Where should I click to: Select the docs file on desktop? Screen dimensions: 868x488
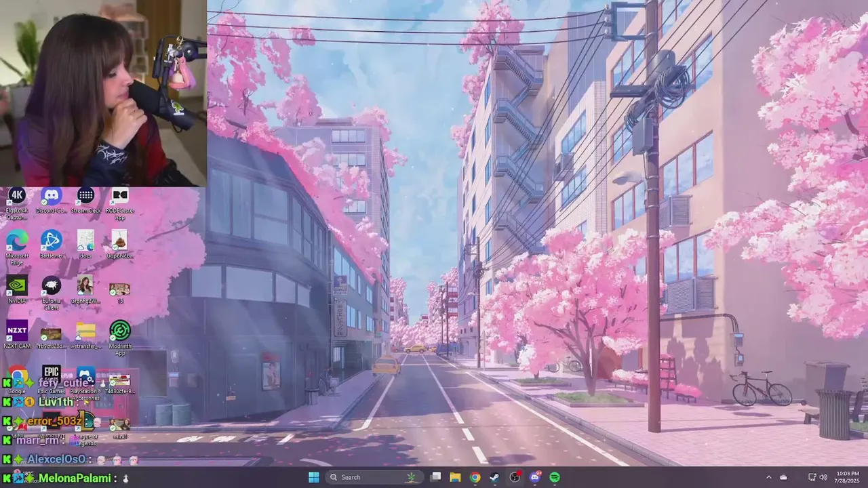click(85, 244)
